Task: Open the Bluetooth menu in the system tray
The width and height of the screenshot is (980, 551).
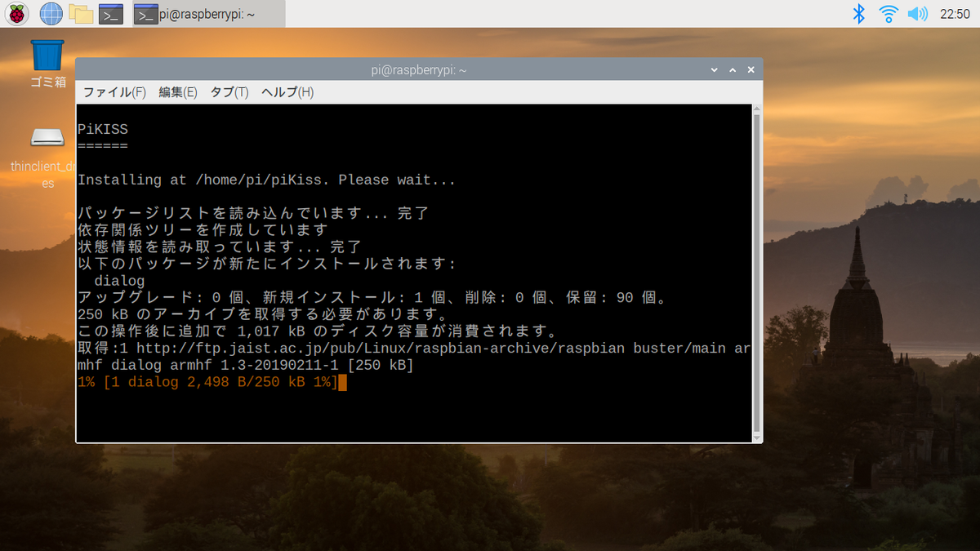Action: pos(858,13)
